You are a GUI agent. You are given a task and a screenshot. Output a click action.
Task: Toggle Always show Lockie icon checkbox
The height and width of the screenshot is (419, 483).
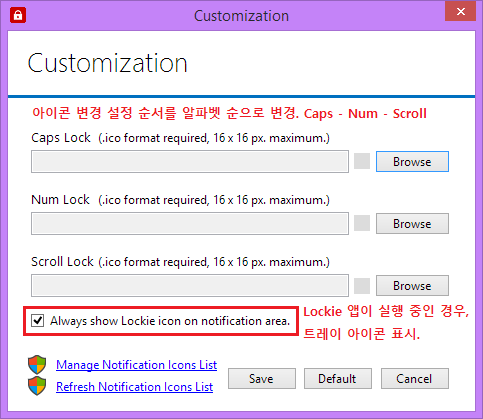pyautogui.click(x=37, y=321)
